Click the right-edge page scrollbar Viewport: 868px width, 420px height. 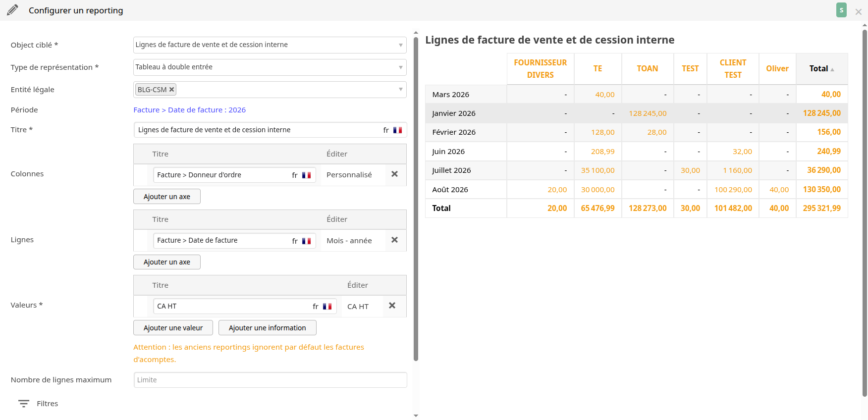pos(865,213)
